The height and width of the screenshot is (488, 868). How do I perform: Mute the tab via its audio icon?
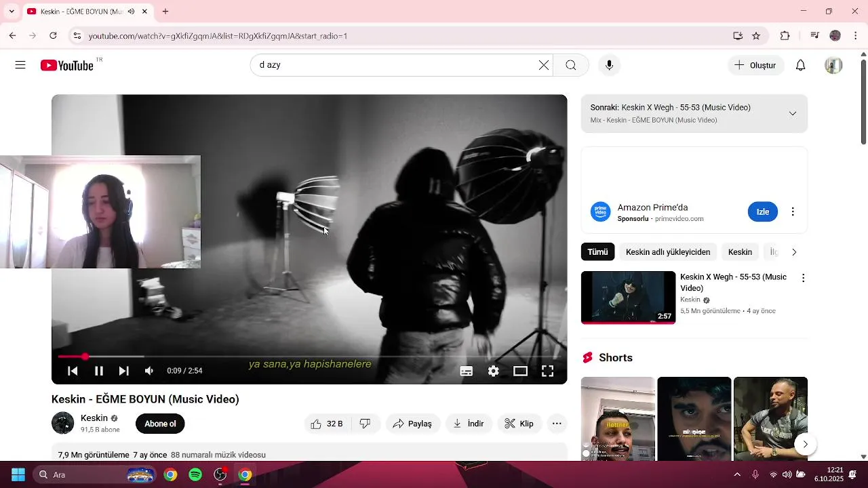tap(131, 12)
